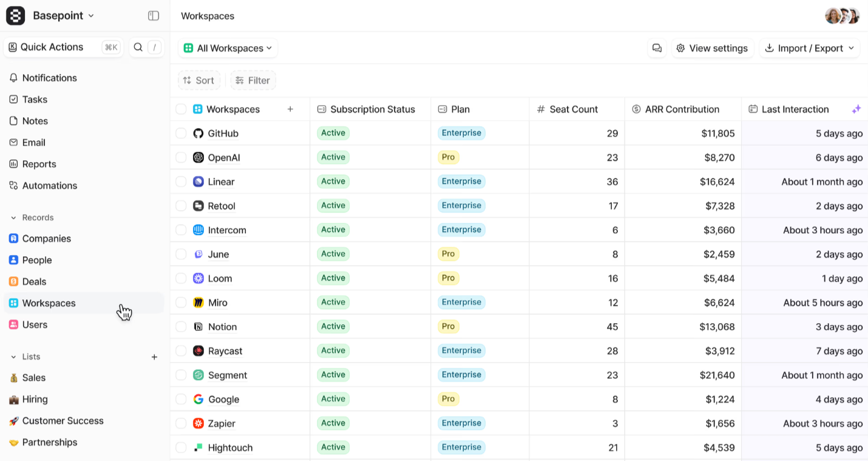This screenshot has width=868, height=461.
Task: Open ARR Contribution column header menu
Action: pyautogui.click(x=683, y=109)
